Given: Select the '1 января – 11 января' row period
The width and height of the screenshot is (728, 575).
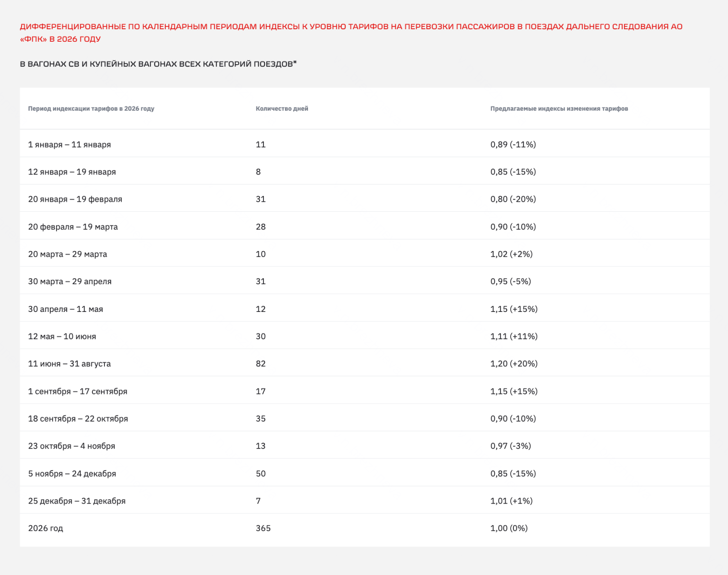Looking at the screenshot, I should (69, 145).
